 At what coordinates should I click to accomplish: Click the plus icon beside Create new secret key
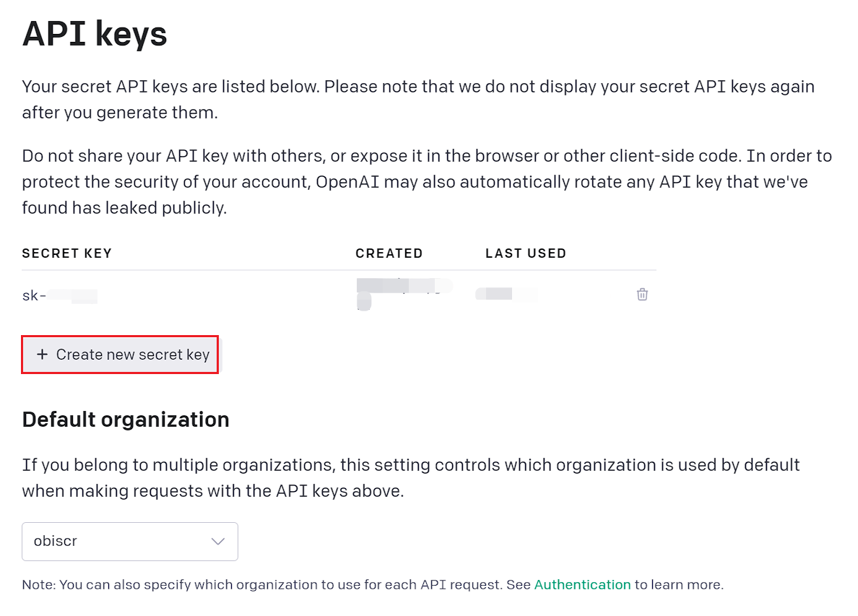pyautogui.click(x=42, y=355)
